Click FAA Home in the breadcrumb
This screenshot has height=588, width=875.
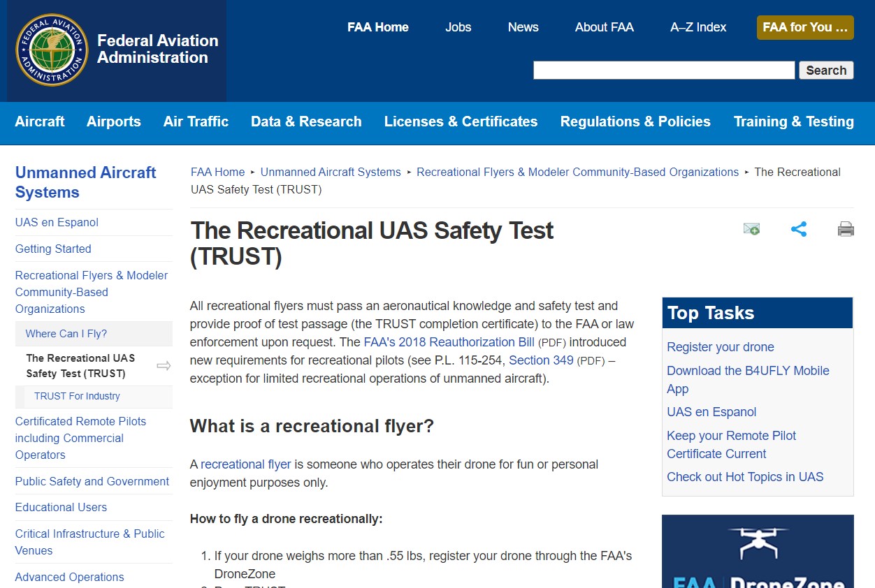point(218,172)
